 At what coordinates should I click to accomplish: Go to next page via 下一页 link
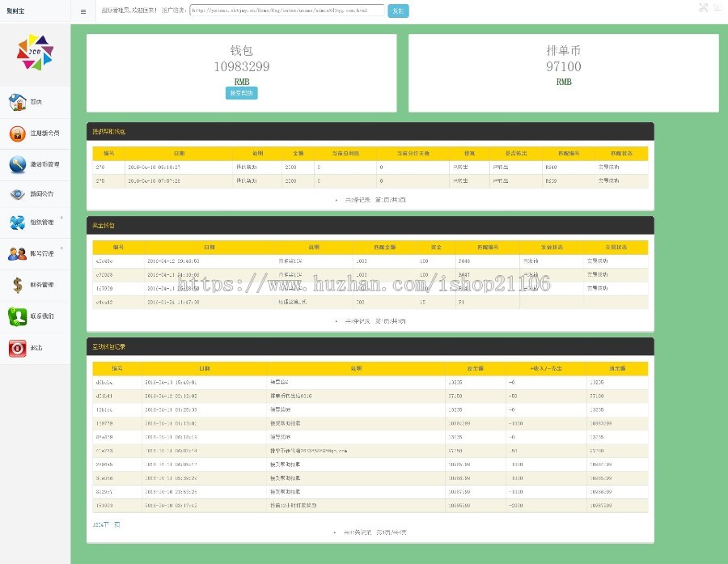point(112,524)
